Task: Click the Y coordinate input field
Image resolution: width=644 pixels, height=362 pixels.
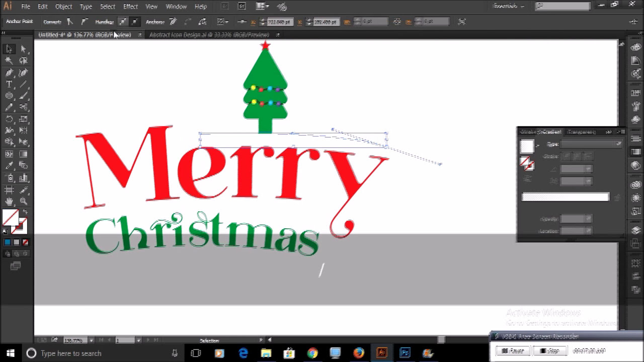Action: (326, 22)
